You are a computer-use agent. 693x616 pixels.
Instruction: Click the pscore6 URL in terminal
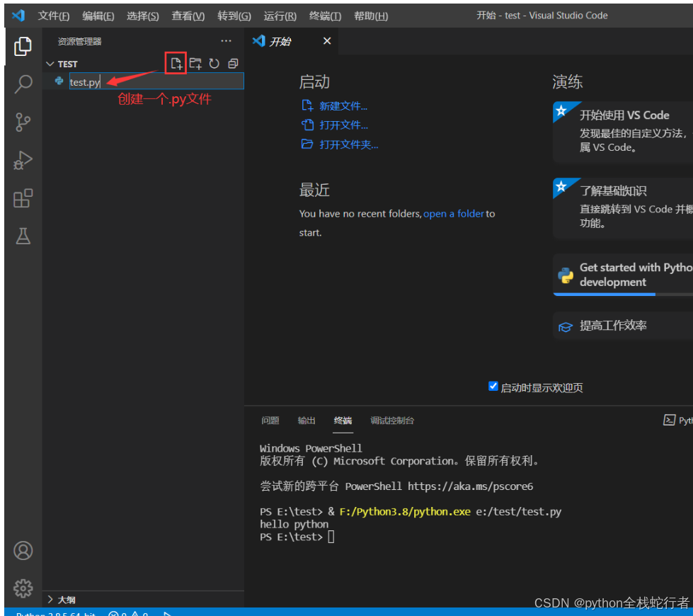pos(470,486)
